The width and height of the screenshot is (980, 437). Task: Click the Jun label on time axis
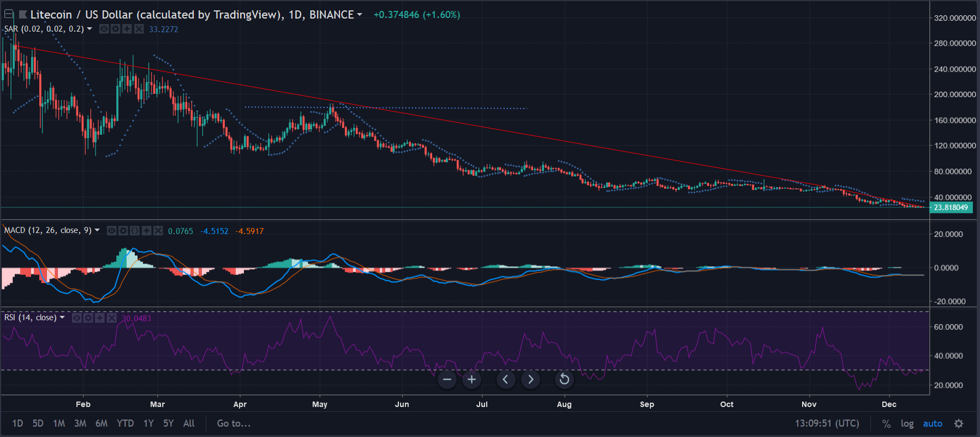402,404
